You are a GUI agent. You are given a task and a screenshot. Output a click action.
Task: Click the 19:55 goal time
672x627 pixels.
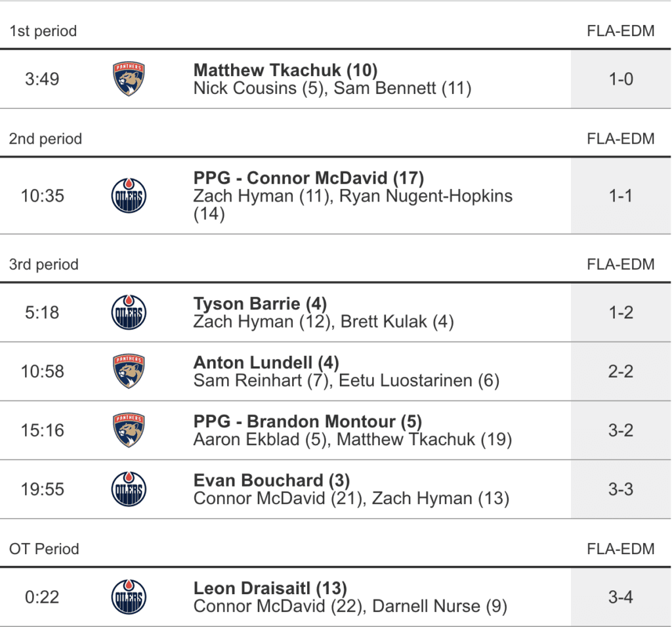pyautogui.click(x=42, y=490)
